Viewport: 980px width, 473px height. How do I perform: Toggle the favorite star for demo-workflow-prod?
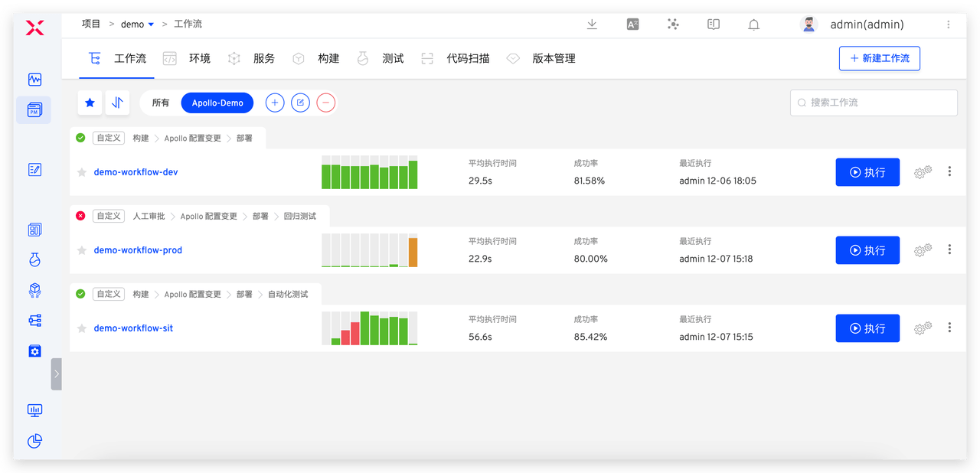(81, 250)
